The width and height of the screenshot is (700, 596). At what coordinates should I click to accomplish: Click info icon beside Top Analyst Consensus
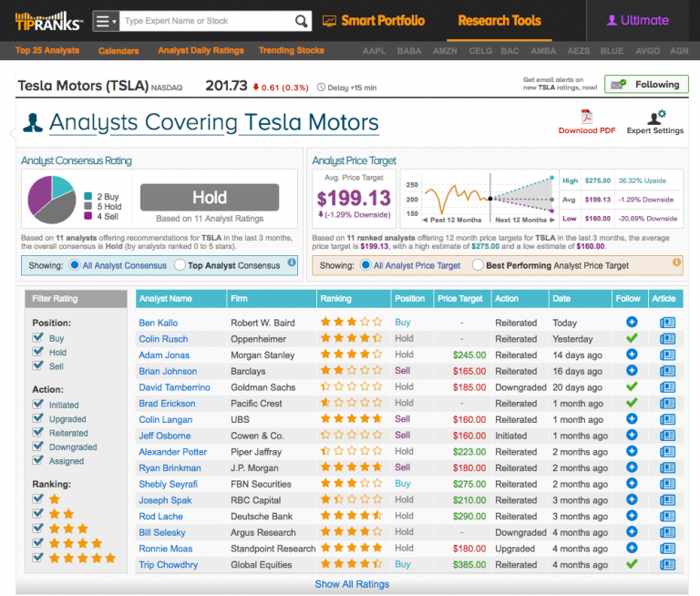pos(292,262)
